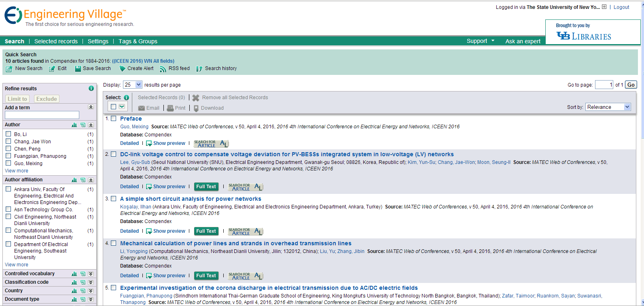Tick the Asn Technology Group Co. checkbox
The height and width of the screenshot is (306, 644).
(8, 209)
